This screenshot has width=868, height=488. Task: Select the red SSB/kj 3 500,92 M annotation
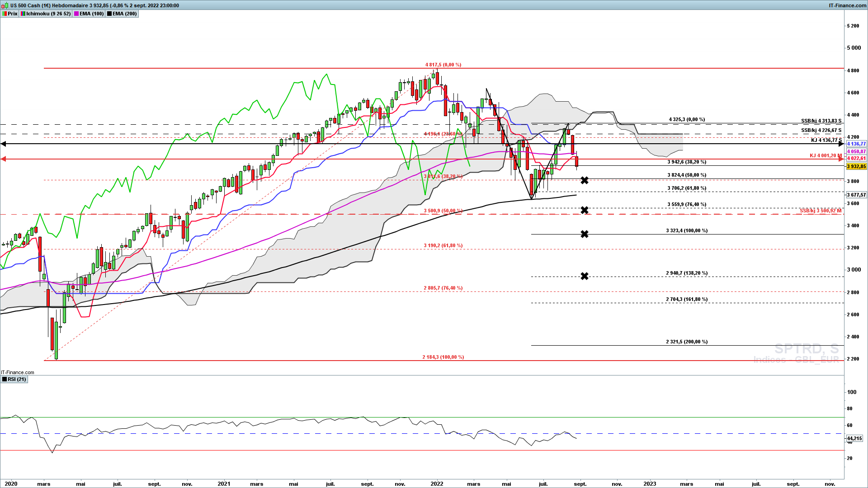tap(821, 211)
